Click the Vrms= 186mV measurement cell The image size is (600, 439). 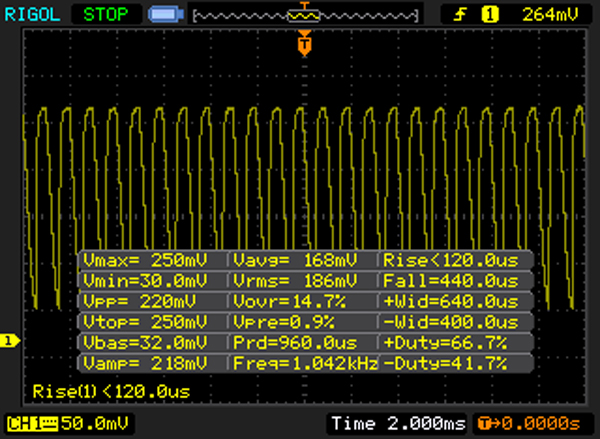304,280
